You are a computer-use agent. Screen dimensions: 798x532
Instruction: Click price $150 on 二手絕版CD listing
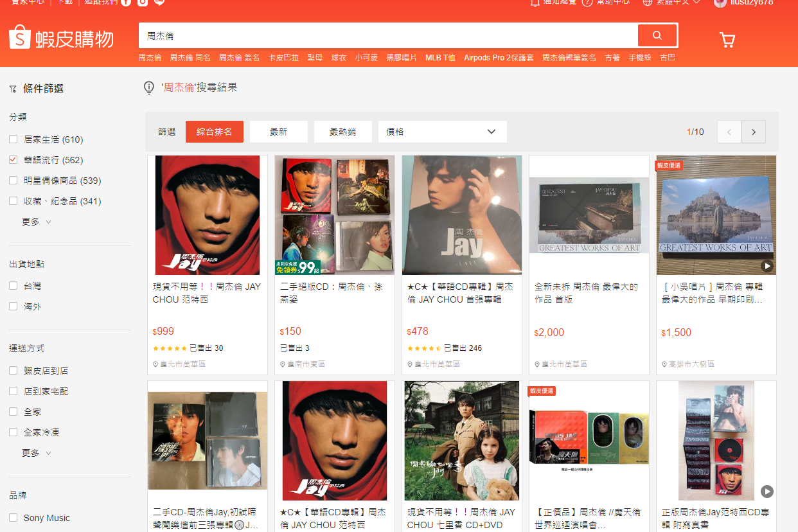tap(290, 332)
